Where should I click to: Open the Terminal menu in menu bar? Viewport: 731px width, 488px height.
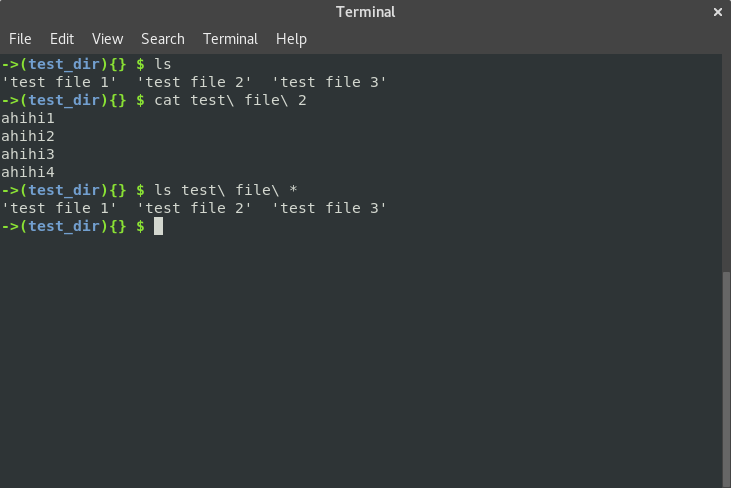230,39
